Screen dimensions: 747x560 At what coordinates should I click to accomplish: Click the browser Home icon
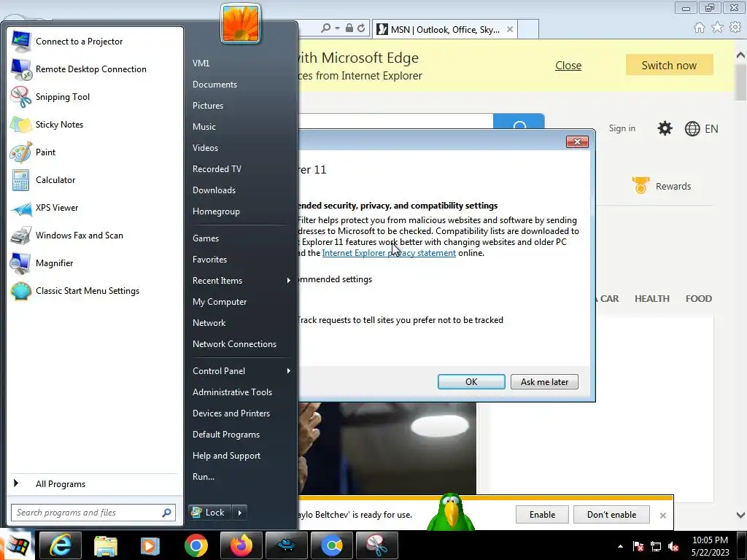pyautogui.click(x=700, y=28)
